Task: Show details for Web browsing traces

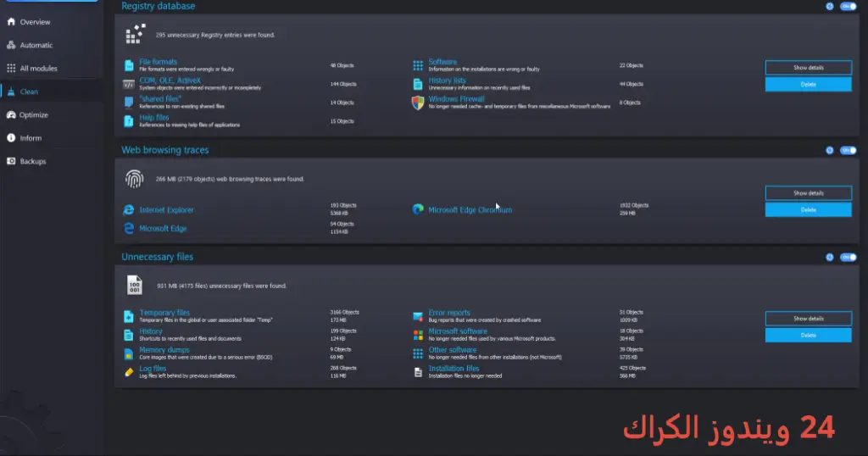Action: (x=808, y=193)
